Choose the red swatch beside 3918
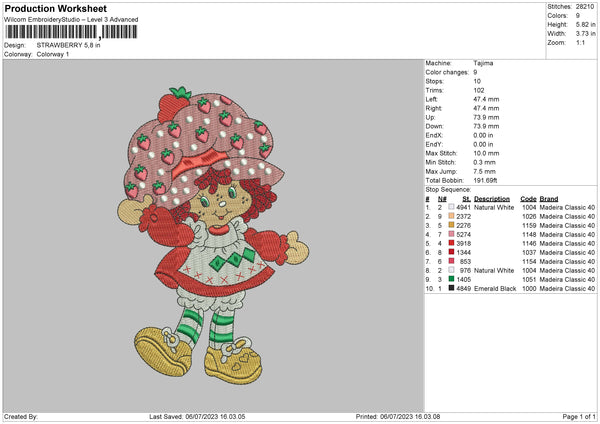Image resolution: width=600 pixels, height=424 pixels. 451,243
